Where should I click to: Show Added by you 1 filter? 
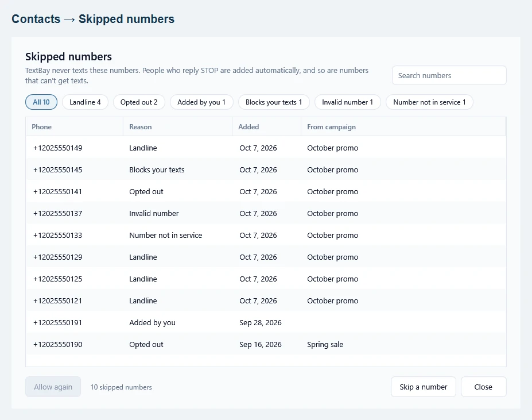(201, 102)
